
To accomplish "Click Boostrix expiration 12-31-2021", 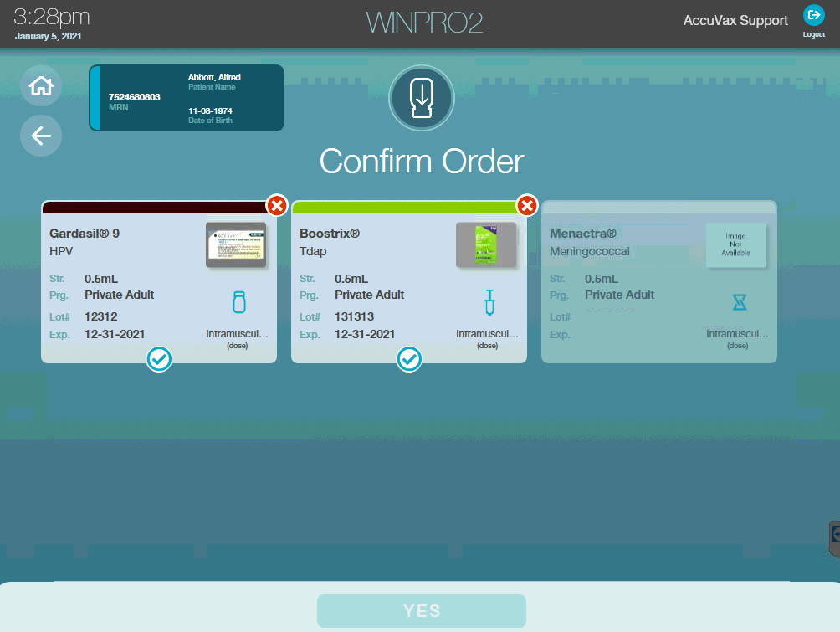I will coord(365,335).
